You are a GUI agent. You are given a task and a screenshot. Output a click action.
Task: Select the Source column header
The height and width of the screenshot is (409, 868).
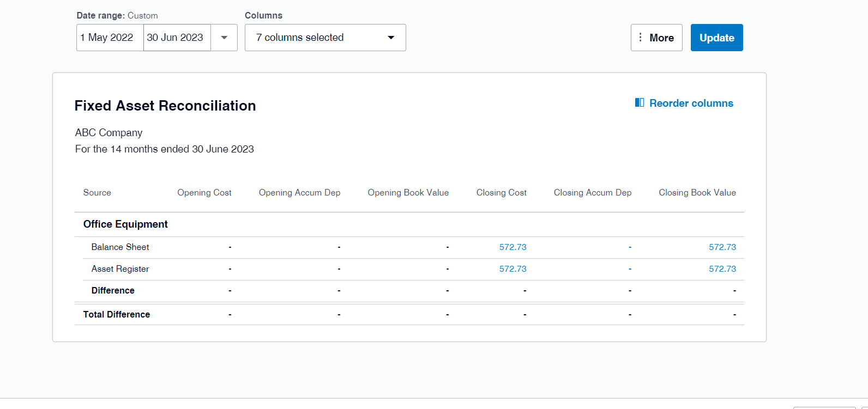coord(97,193)
